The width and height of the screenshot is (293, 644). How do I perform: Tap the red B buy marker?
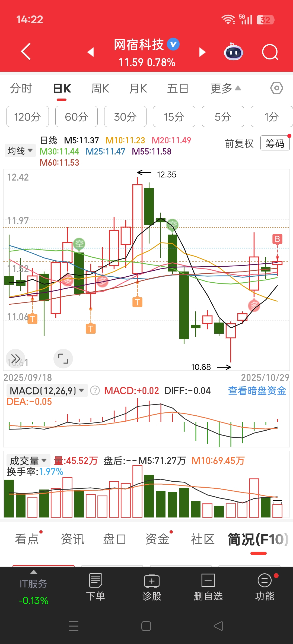[277, 239]
